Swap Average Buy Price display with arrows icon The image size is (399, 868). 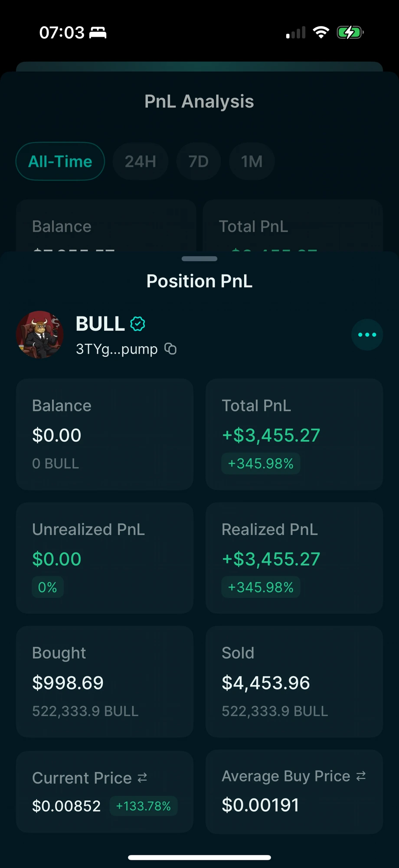[x=361, y=776]
